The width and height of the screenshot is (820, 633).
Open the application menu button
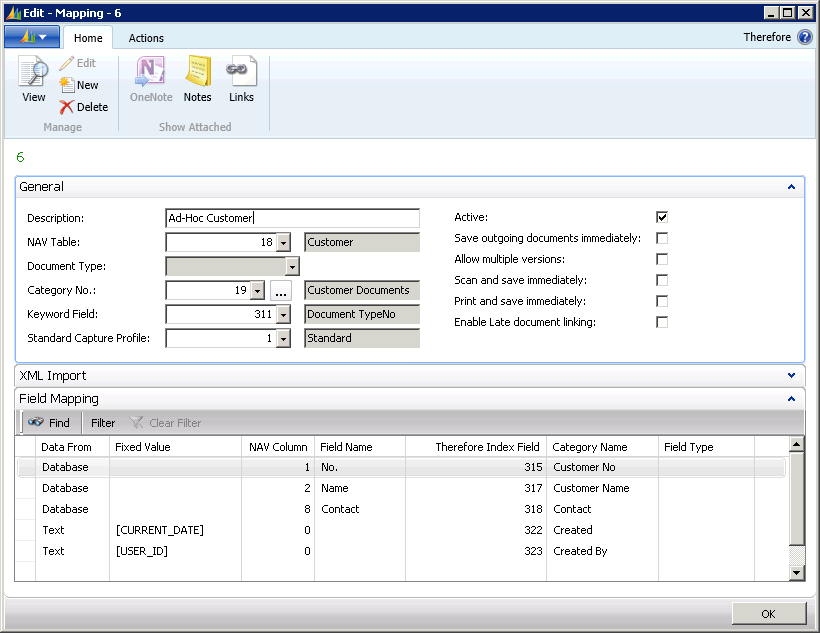click(x=32, y=37)
